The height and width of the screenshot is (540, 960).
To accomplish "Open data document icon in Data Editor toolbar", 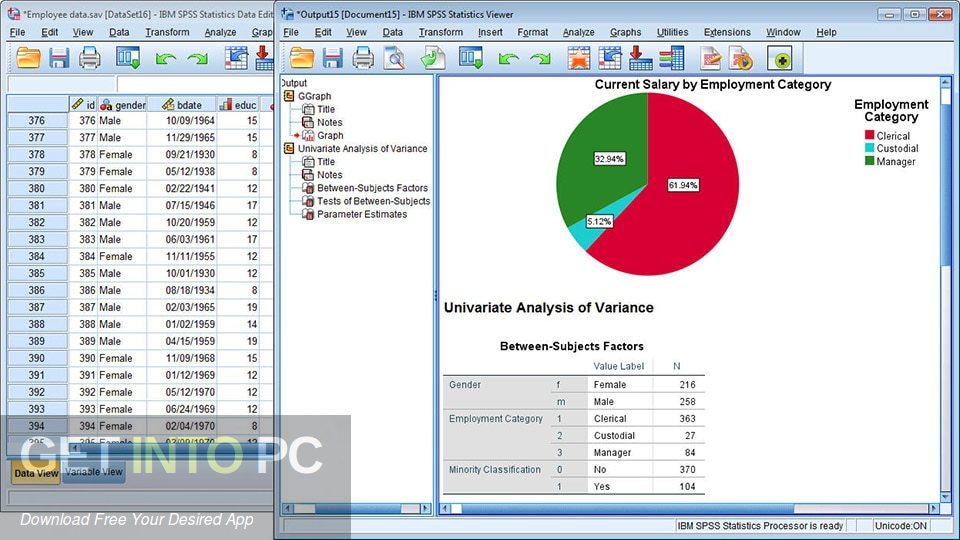I will (x=28, y=58).
